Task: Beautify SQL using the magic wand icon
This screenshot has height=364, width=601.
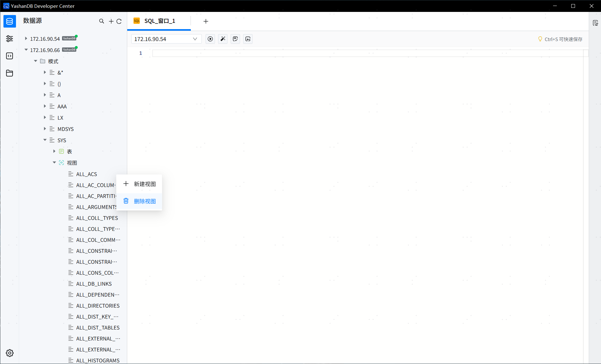Action: (x=222, y=39)
